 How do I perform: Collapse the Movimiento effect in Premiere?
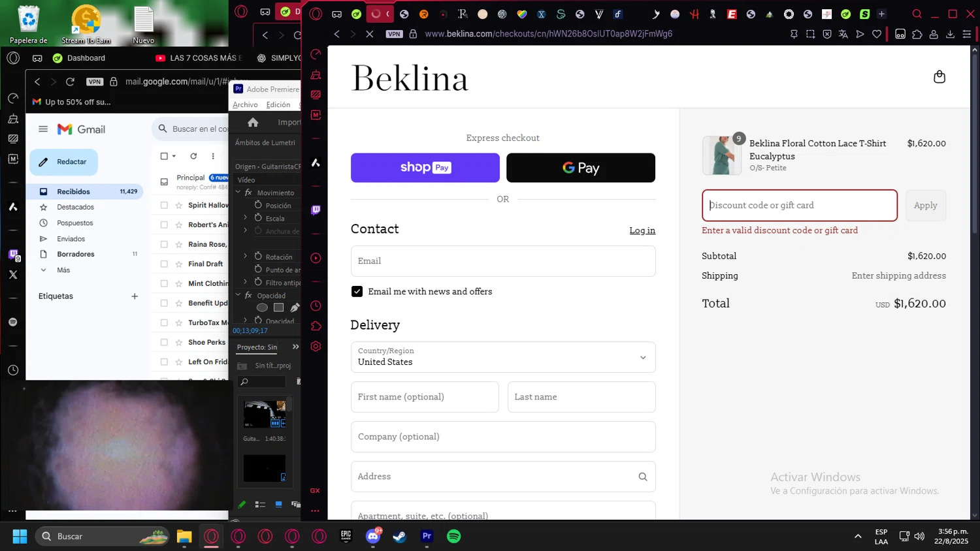[238, 193]
